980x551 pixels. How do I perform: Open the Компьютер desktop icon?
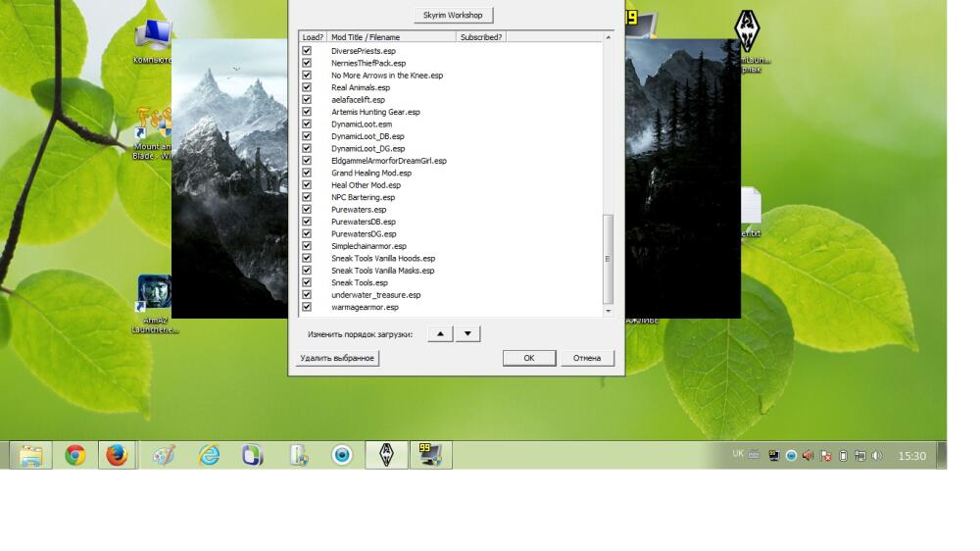coord(153,41)
